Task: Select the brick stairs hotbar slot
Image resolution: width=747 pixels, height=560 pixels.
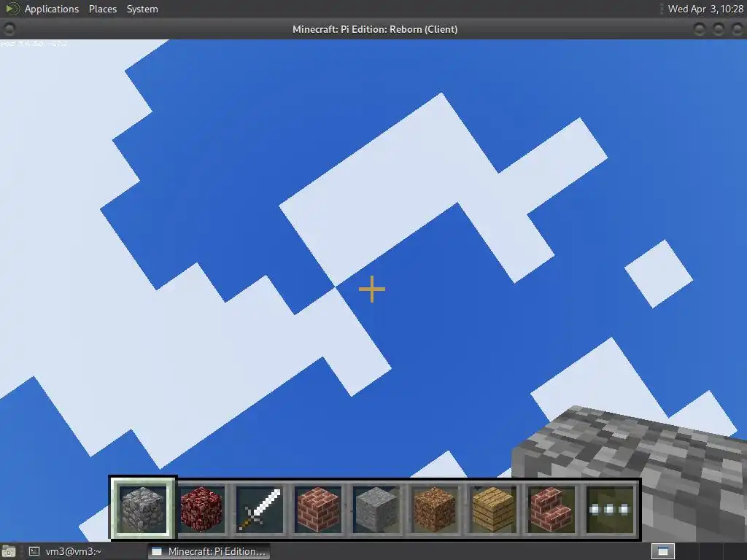Action: pyautogui.click(x=551, y=509)
